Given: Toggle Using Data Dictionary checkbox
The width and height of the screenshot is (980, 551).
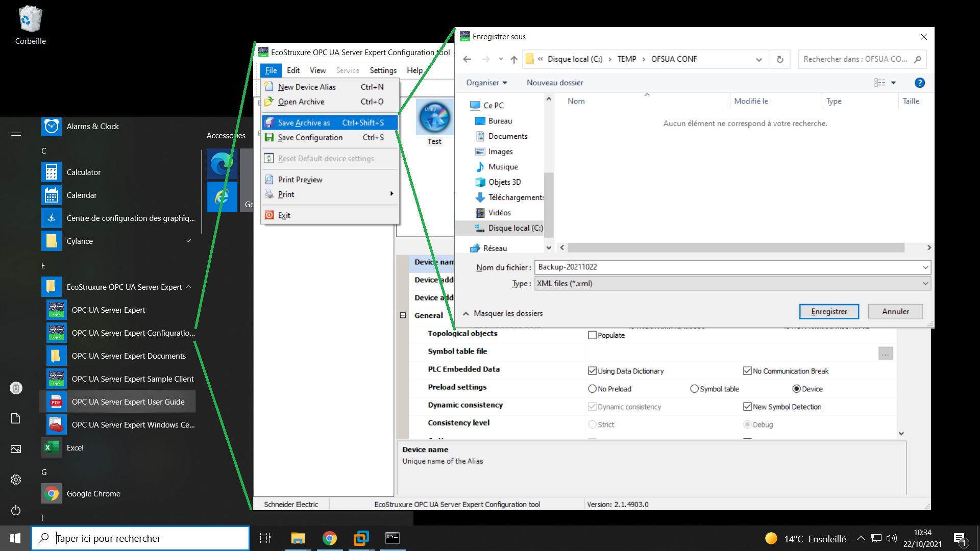Looking at the screenshot, I should 592,371.
